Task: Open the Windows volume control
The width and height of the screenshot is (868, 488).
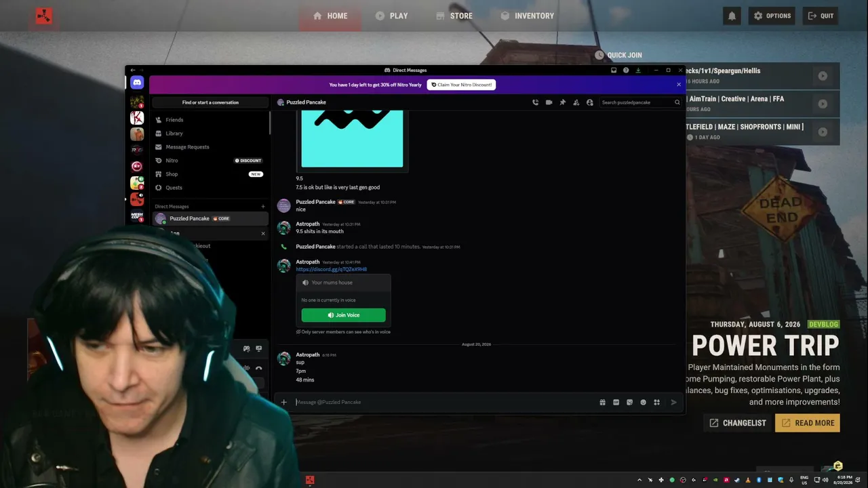Action: (x=825, y=480)
